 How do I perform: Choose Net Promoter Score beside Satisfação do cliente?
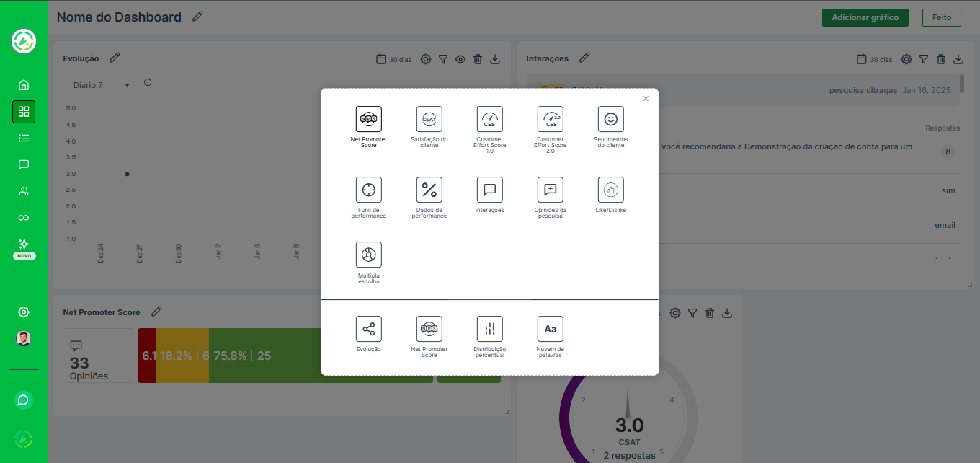point(369,127)
